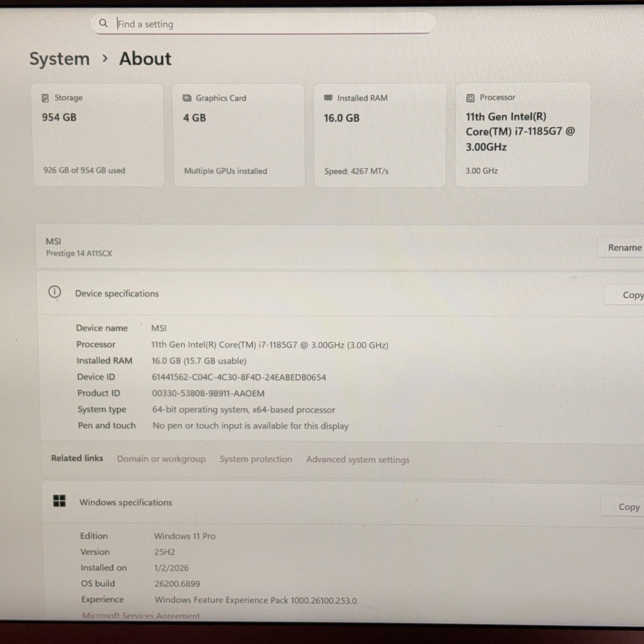Screen dimensions: 644x644
Task: Click '926 GB of 954 GB used' text
Action: coord(84,170)
